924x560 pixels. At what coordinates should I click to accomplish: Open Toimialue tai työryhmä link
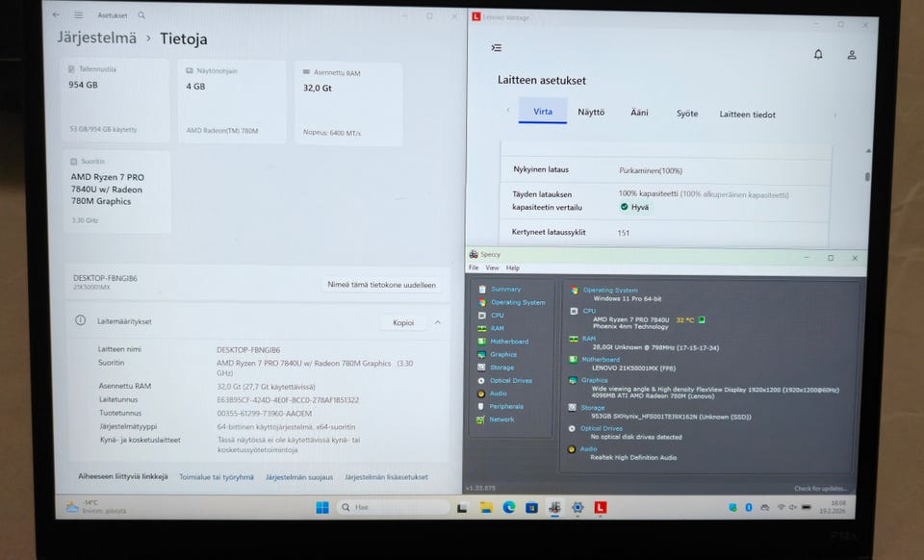pos(217,477)
